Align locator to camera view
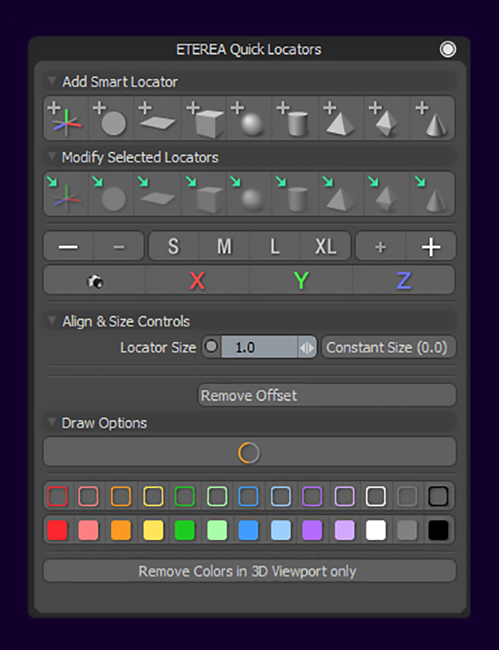Viewport: 499px width, 650px height. click(94, 281)
